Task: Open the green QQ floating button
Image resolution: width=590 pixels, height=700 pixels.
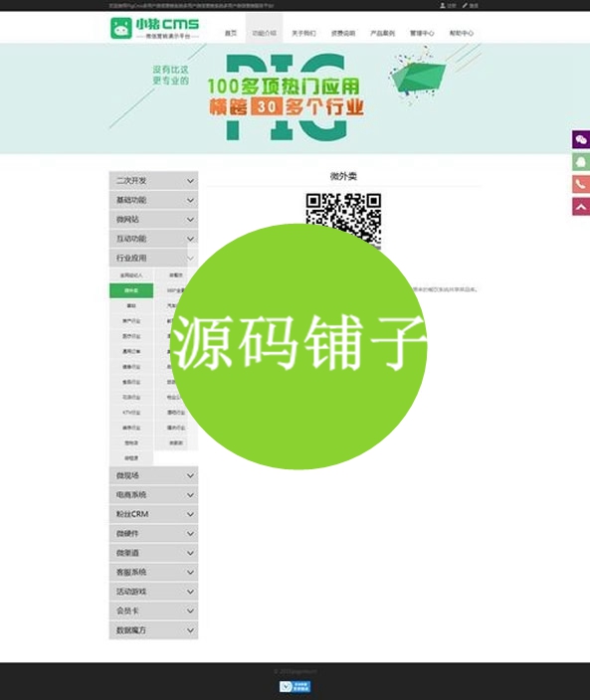Action: [581, 162]
